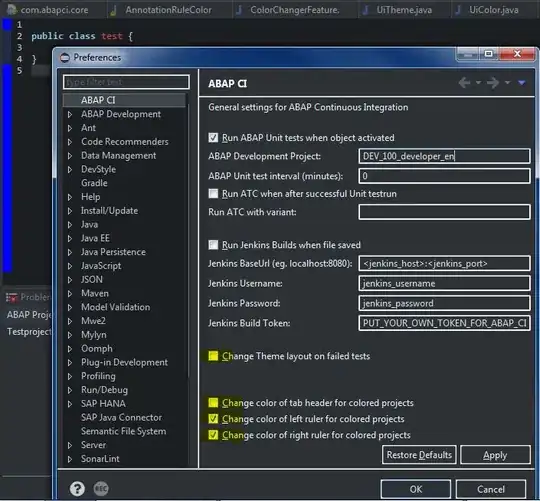
Task: Select the Server preferences item
Action: click(x=93, y=445)
